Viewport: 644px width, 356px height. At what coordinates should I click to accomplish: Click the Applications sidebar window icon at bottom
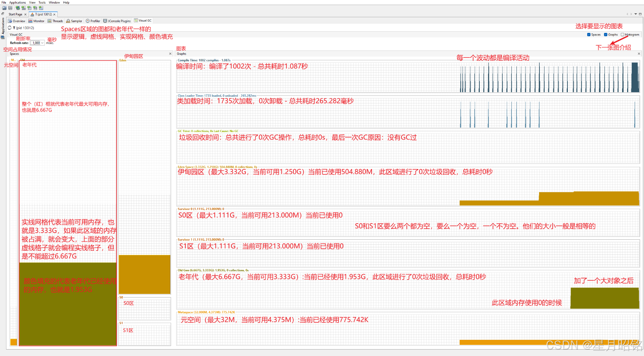3,37
